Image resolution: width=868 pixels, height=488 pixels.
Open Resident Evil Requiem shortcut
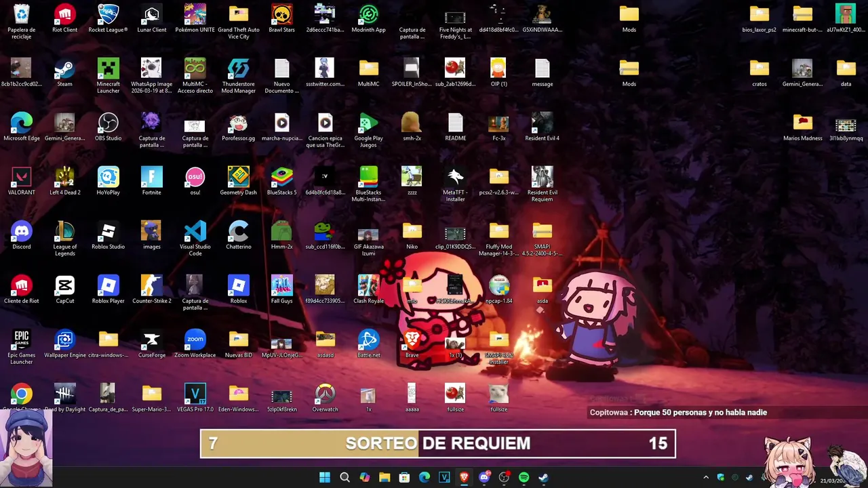[x=542, y=184]
